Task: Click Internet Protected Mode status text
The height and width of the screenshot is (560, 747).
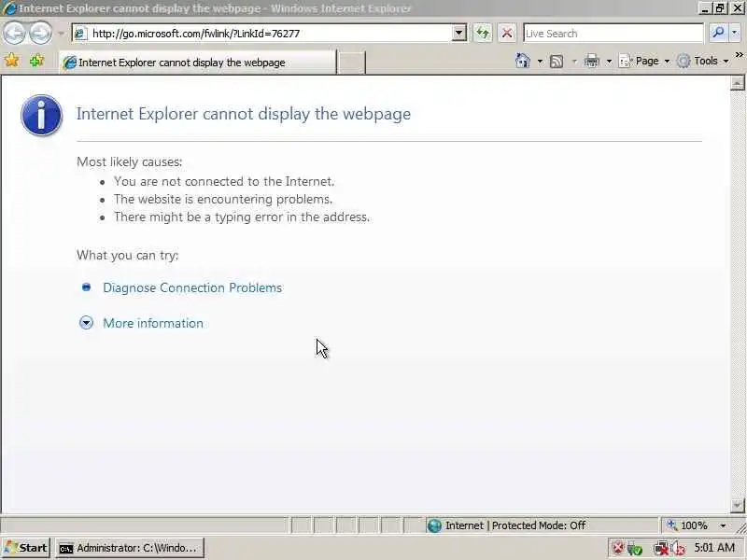Action: coord(515,525)
